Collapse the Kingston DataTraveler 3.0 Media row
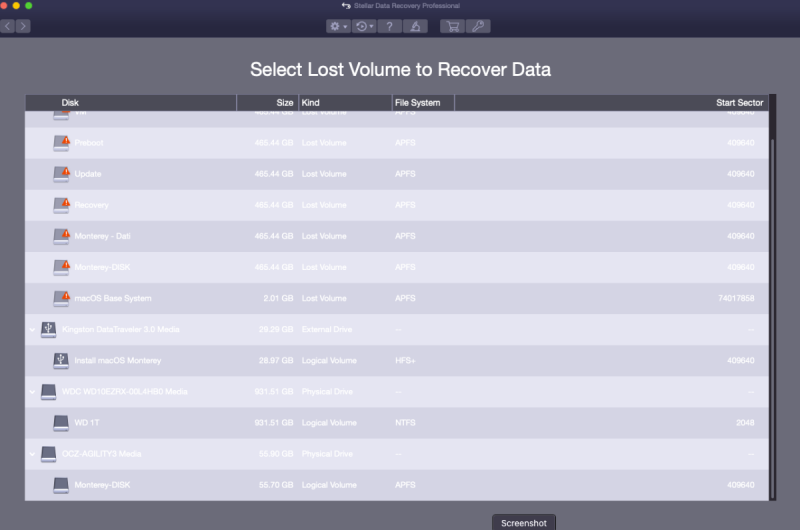This screenshot has height=530, width=800. point(32,330)
